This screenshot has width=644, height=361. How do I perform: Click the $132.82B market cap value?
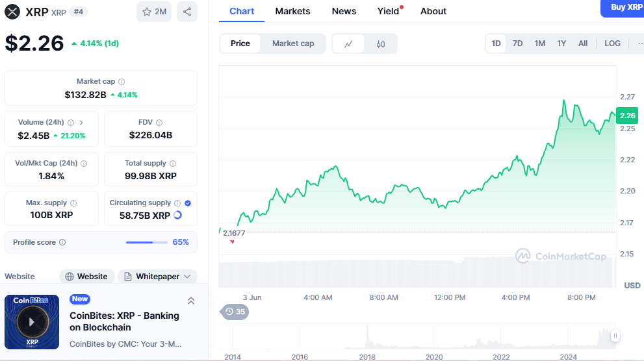coord(85,95)
